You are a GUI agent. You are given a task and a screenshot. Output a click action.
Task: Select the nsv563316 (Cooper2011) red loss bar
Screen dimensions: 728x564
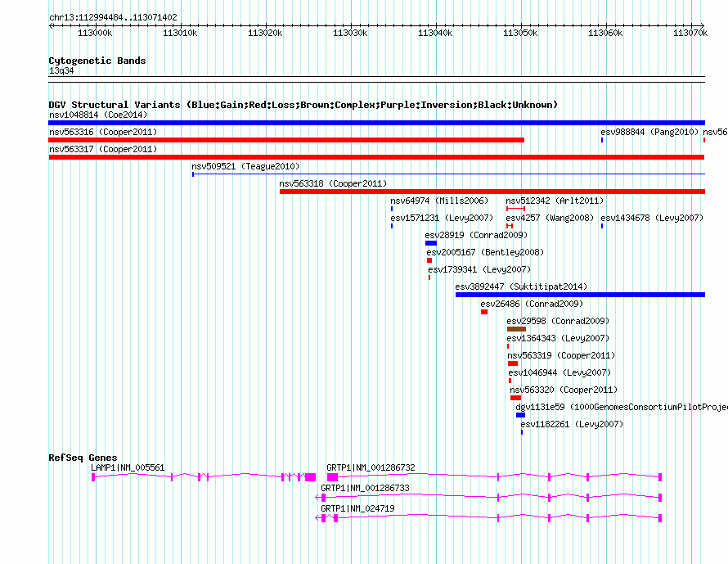286,140
